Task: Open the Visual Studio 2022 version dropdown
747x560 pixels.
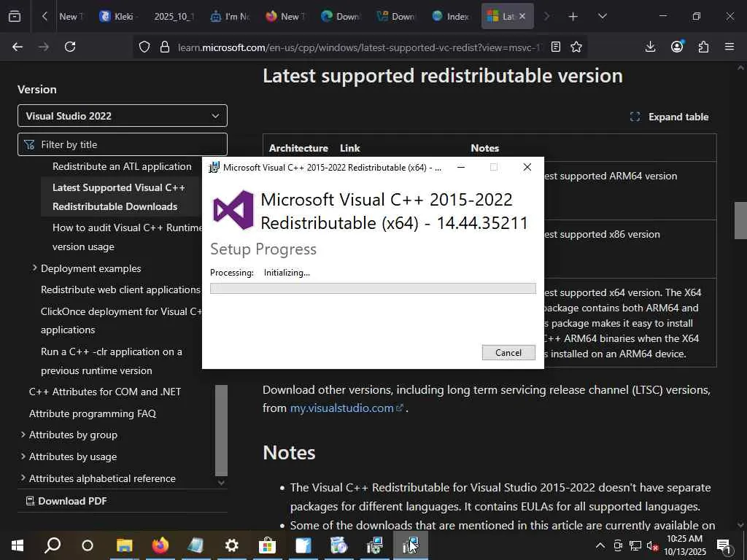Action: [x=123, y=116]
